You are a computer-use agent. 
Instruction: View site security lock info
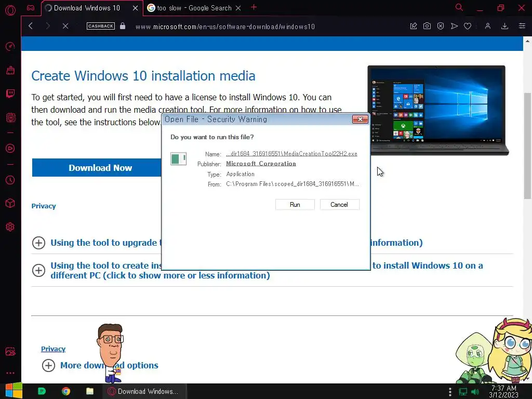123,26
